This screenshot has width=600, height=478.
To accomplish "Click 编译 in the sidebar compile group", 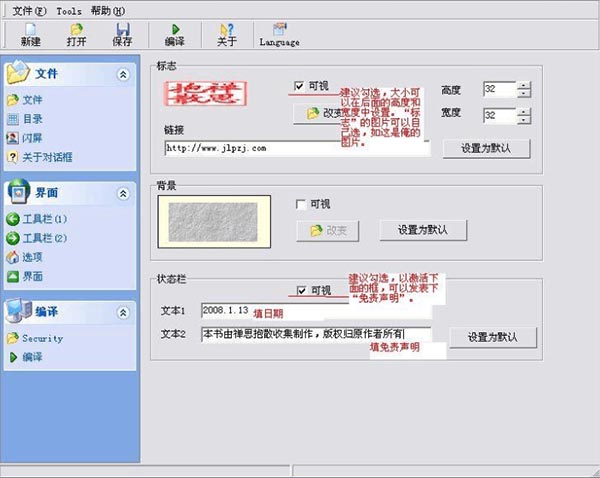I will tap(26, 357).
